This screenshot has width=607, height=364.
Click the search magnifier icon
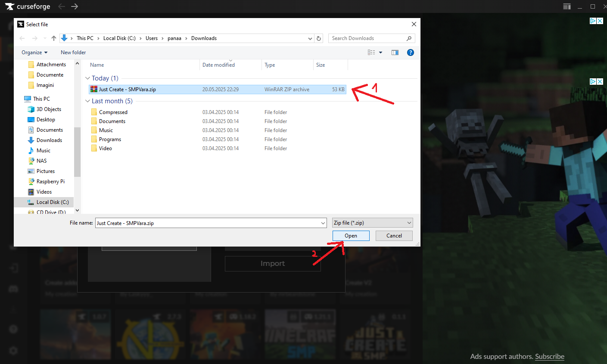click(x=409, y=38)
